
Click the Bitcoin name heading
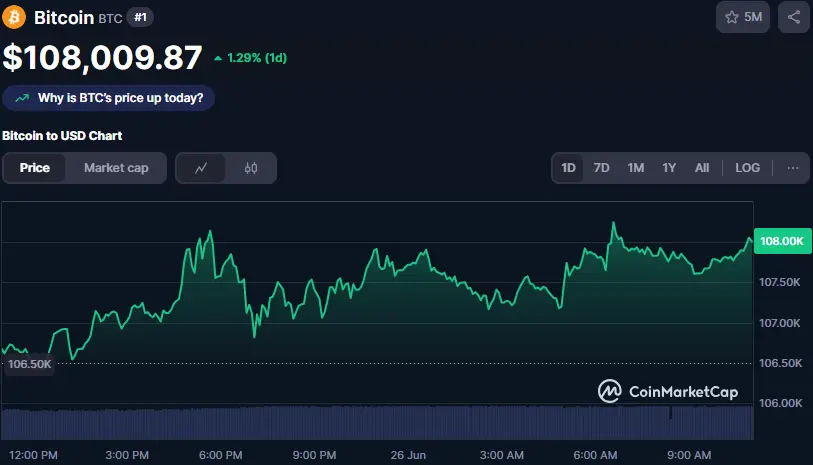click(x=64, y=18)
